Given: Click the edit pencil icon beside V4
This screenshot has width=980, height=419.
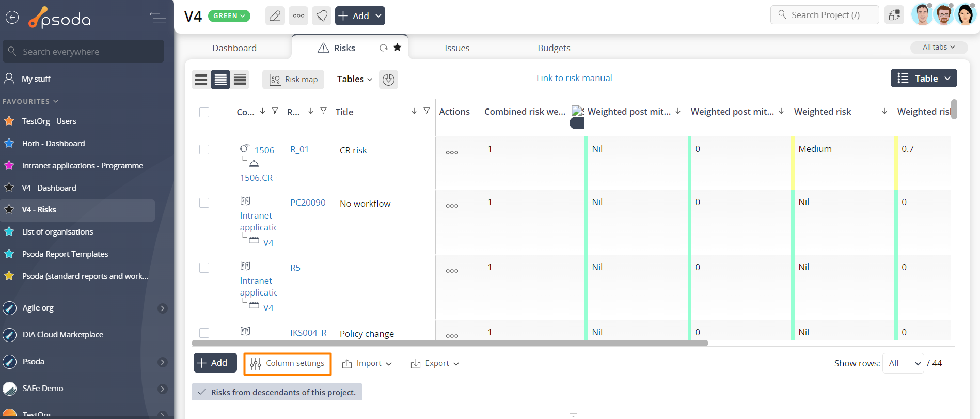Looking at the screenshot, I should [275, 15].
